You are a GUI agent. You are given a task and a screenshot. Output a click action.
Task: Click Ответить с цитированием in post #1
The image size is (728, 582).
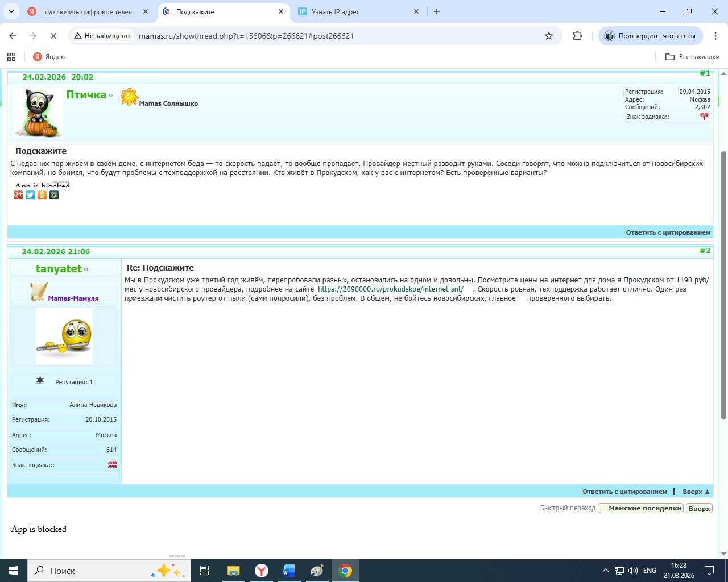668,232
